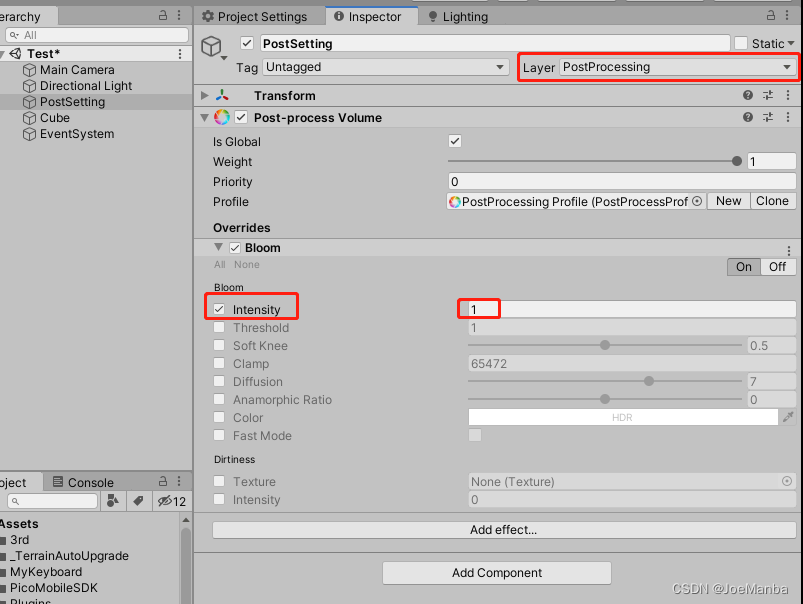Click the 3D cube icon in Inspector header
The image size is (803, 604).
point(211,46)
